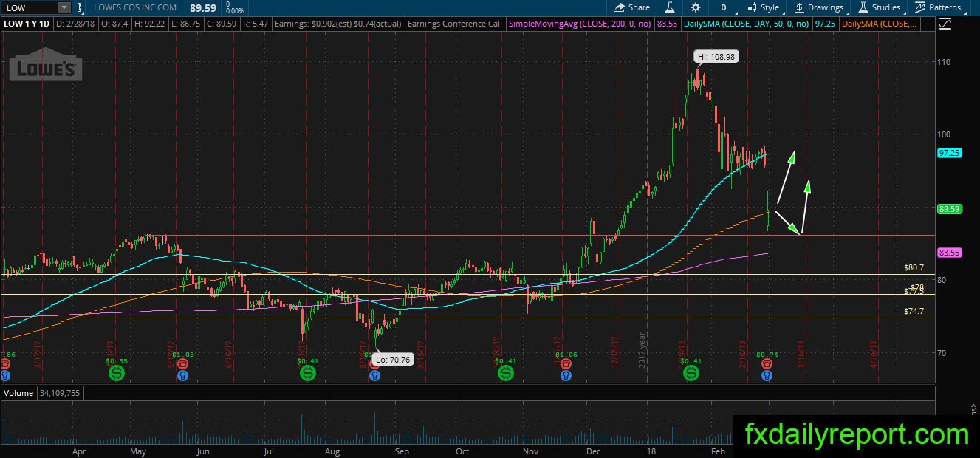Click the May label on time axis

[x=138, y=450]
